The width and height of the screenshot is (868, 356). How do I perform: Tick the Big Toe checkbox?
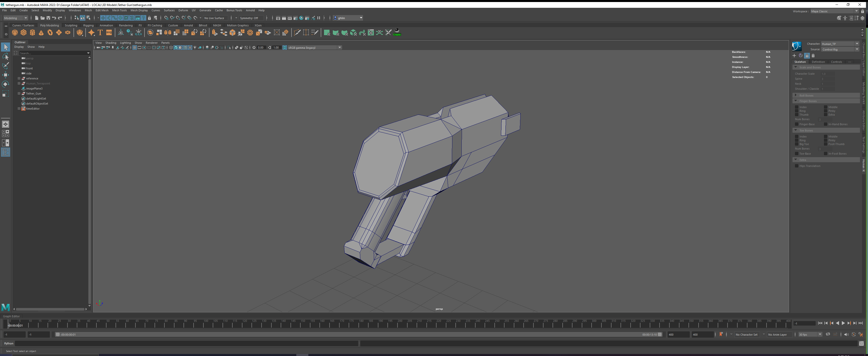pyautogui.click(x=797, y=144)
